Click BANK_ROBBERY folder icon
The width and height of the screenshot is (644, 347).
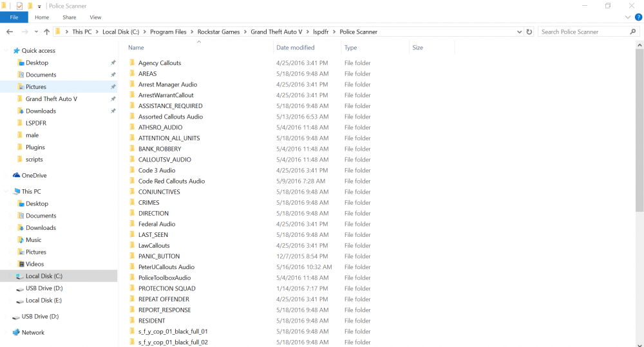(x=132, y=148)
